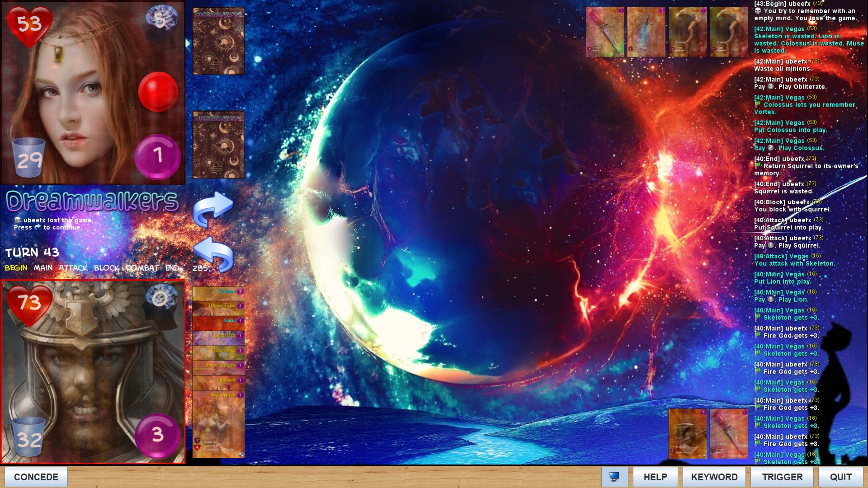Click log entry 'Put Colossus into play.'
This screenshot has height=488, width=868.
pos(790,130)
